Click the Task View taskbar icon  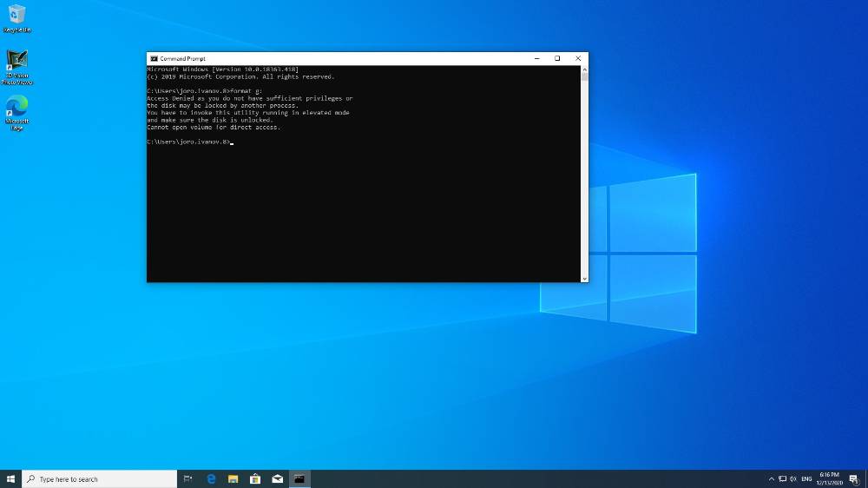coord(187,478)
